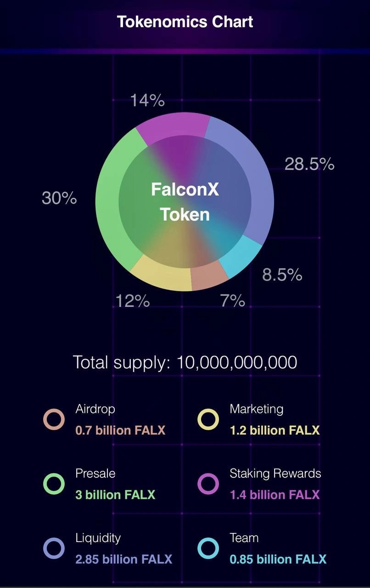Click the 28.5% percentage label
Viewport: 370px width, 588px height.
click(x=309, y=164)
